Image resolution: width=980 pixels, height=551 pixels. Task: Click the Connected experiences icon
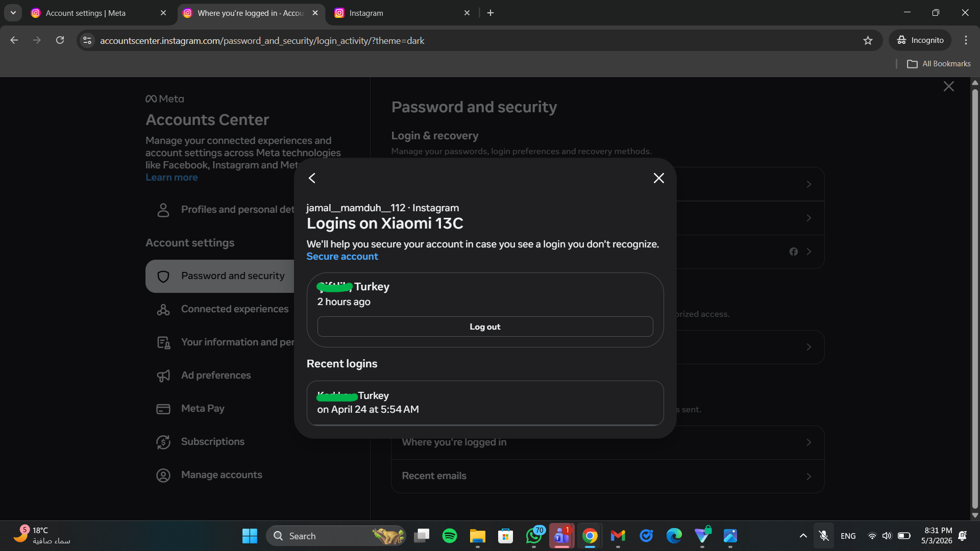tap(163, 309)
